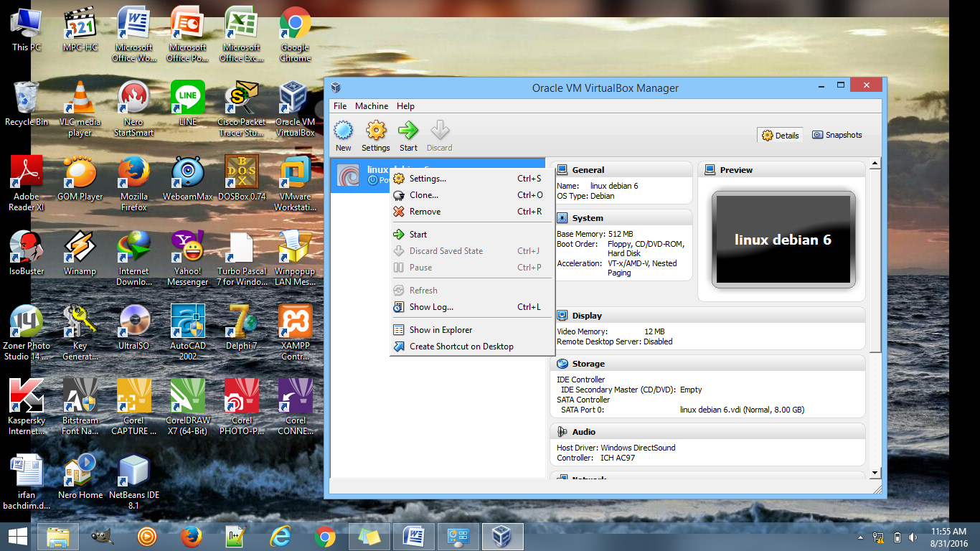
Task: Open the File menu
Action: [340, 106]
